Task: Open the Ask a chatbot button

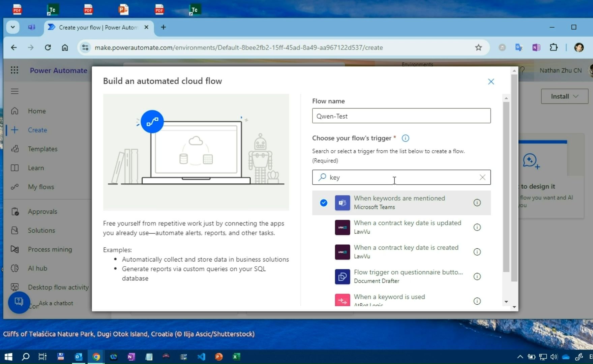Action: click(19, 302)
